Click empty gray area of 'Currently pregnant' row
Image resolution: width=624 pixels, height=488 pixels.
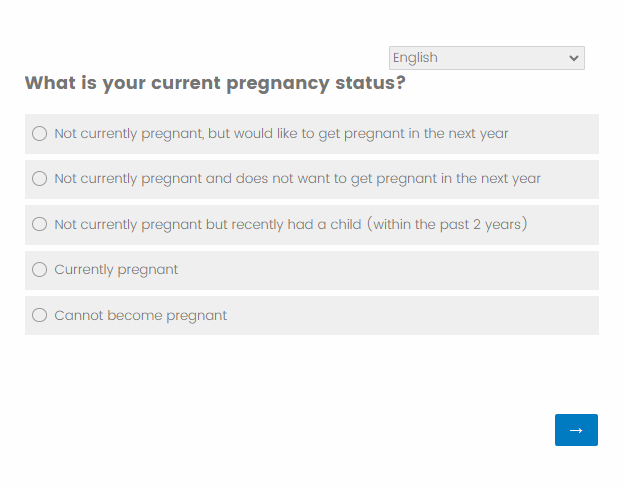coord(400,270)
